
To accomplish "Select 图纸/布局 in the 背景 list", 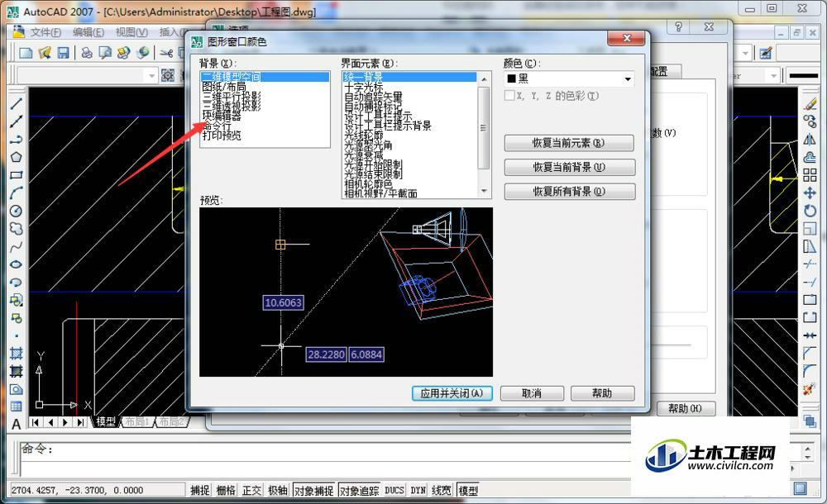I will tap(223, 87).
